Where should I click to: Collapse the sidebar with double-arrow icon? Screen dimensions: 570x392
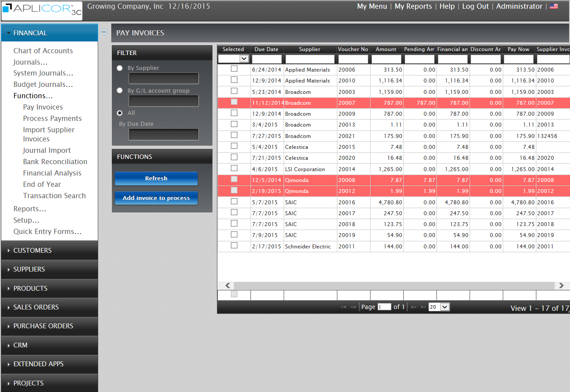pyautogui.click(x=104, y=32)
